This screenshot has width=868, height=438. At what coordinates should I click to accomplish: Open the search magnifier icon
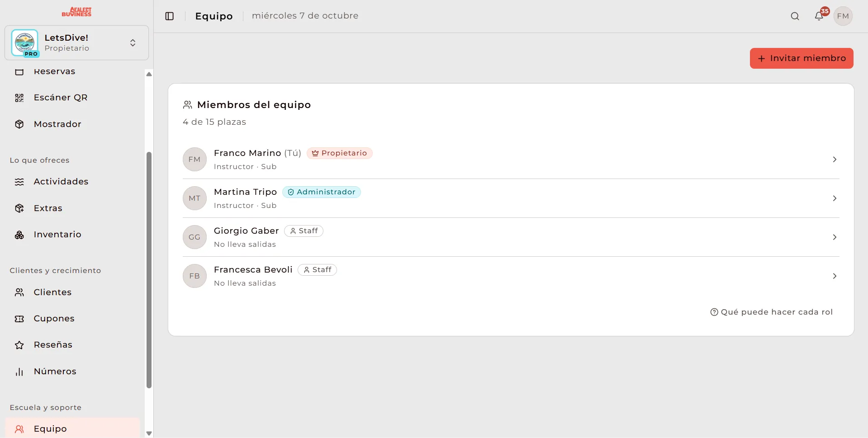[795, 16]
